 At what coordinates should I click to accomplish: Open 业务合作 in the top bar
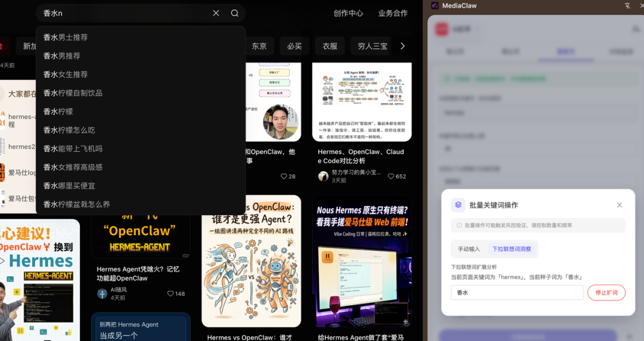pos(393,13)
